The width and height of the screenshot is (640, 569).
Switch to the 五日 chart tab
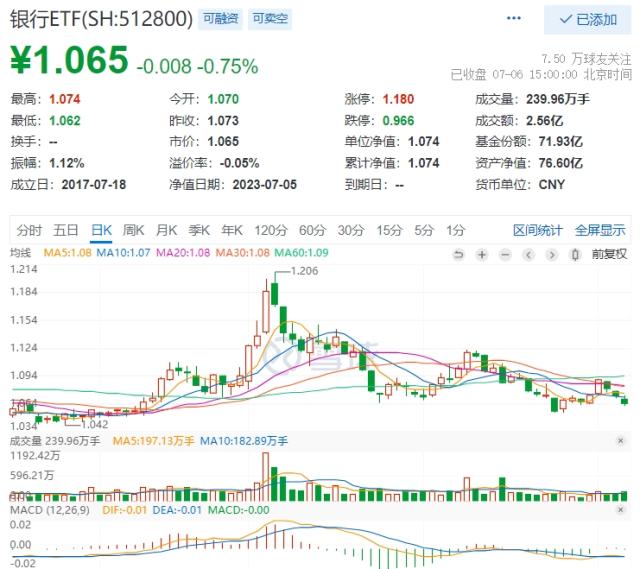pos(65,230)
